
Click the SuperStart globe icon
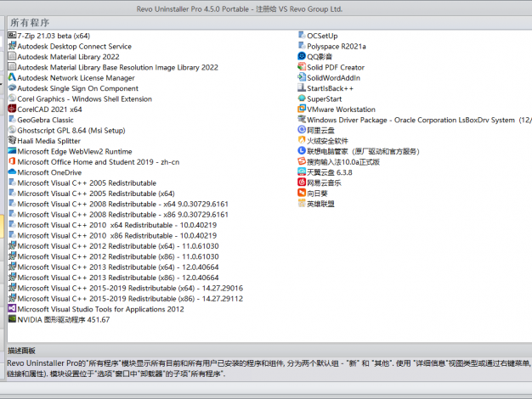302,98
